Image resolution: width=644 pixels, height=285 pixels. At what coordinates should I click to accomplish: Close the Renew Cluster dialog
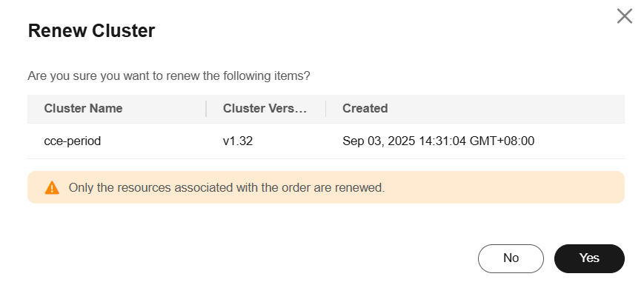point(624,16)
